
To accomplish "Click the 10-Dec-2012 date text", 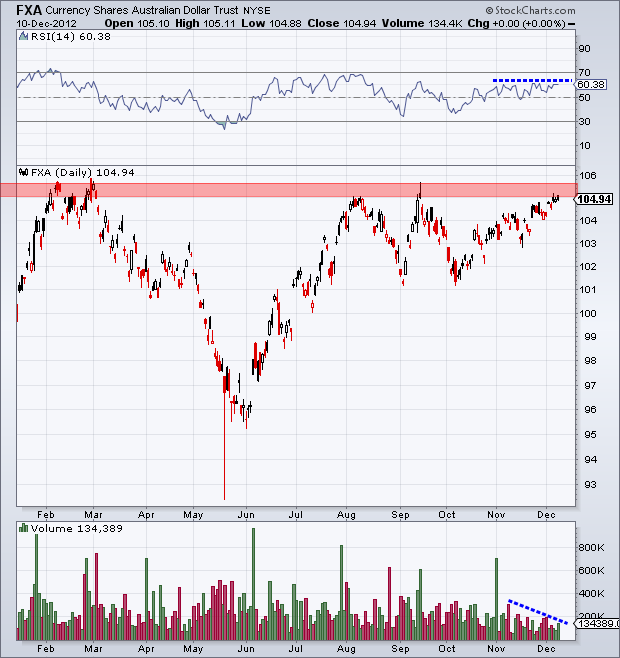I will 47,24.
